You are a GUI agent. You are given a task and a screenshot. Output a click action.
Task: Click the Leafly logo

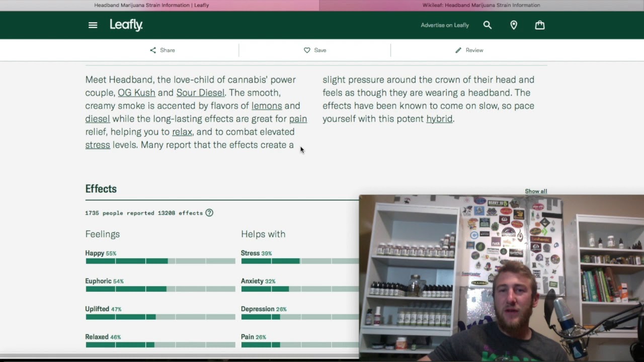point(126,25)
